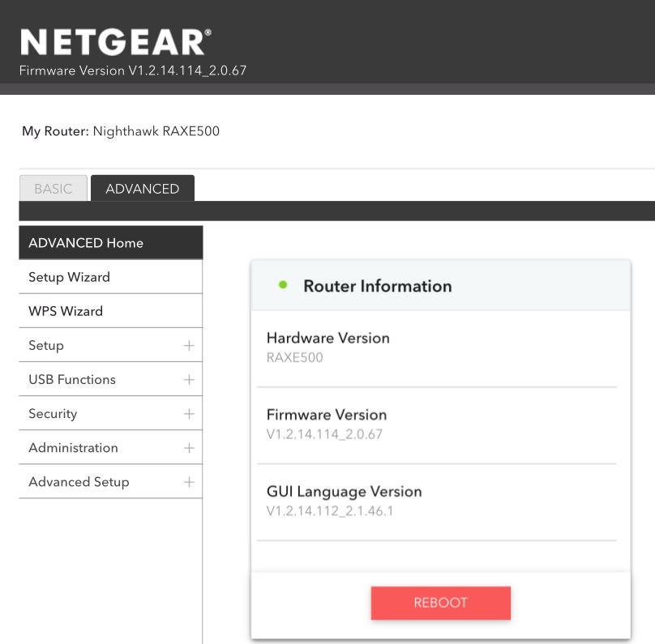Switch to the BASIC tab
This screenshot has height=644, width=655.
53,188
